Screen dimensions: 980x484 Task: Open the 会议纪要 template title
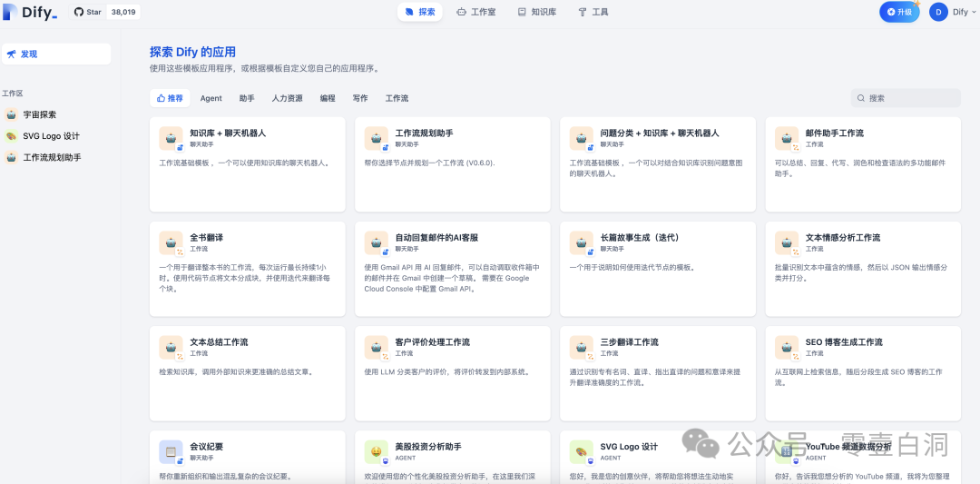click(x=207, y=447)
